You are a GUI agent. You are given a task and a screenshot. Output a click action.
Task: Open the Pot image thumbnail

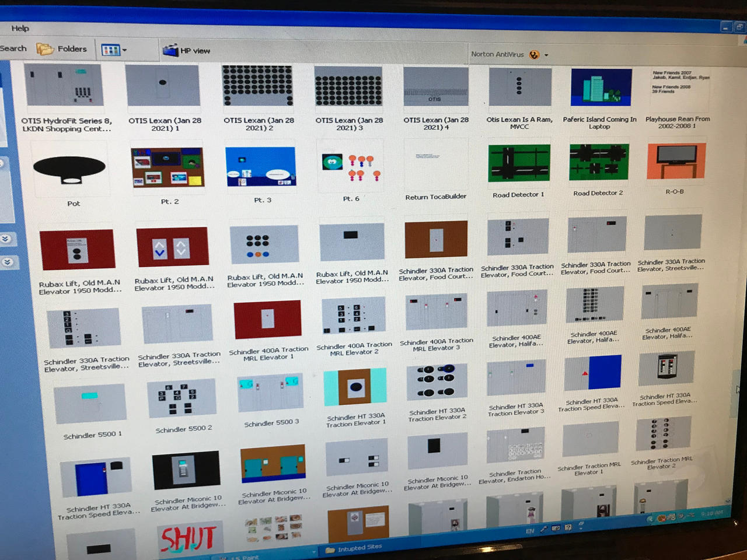69,169
